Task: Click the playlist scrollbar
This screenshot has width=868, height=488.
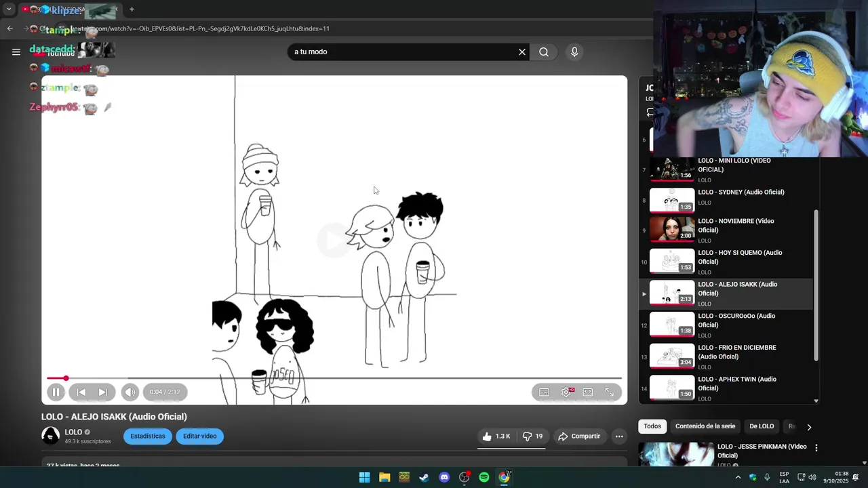Action: coord(816,285)
